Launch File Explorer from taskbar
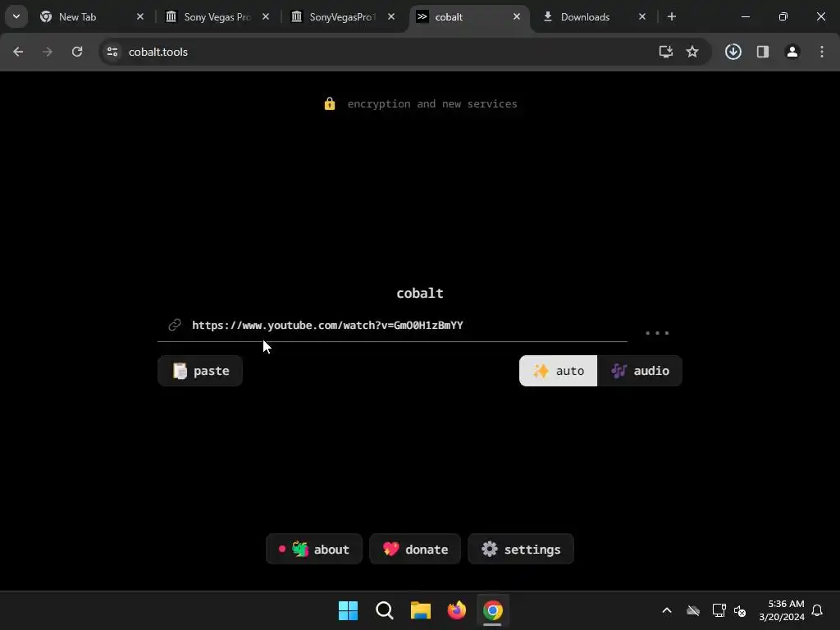This screenshot has width=840, height=630. coord(421,610)
